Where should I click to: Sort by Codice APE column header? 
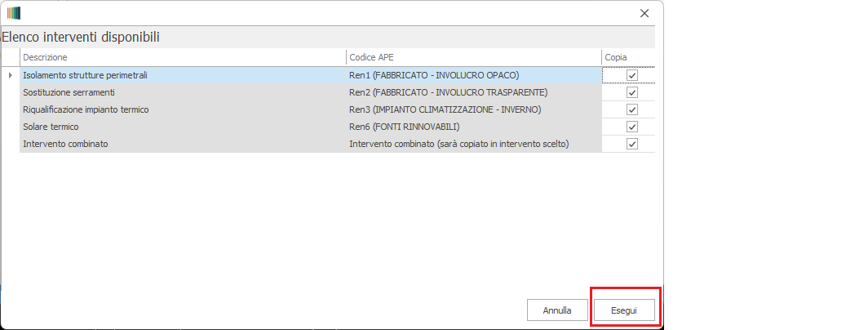click(x=472, y=57)
